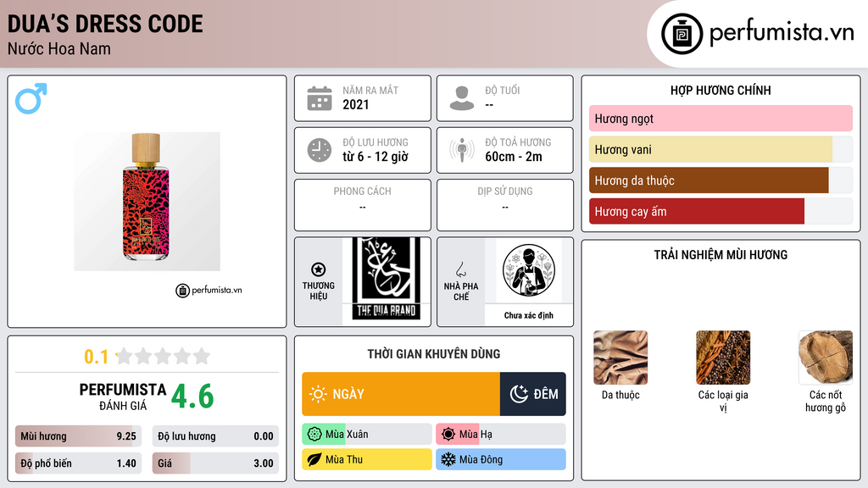This screenshot has width=868, height=488.
Task: Click the snowflake icon for Mùa Đông
Action: coord(448,459)
